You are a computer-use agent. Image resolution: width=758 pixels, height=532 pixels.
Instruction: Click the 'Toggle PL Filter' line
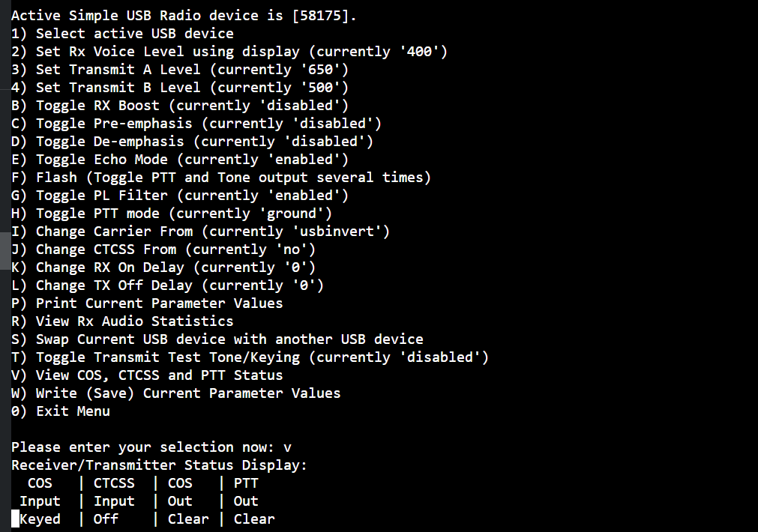180,196
